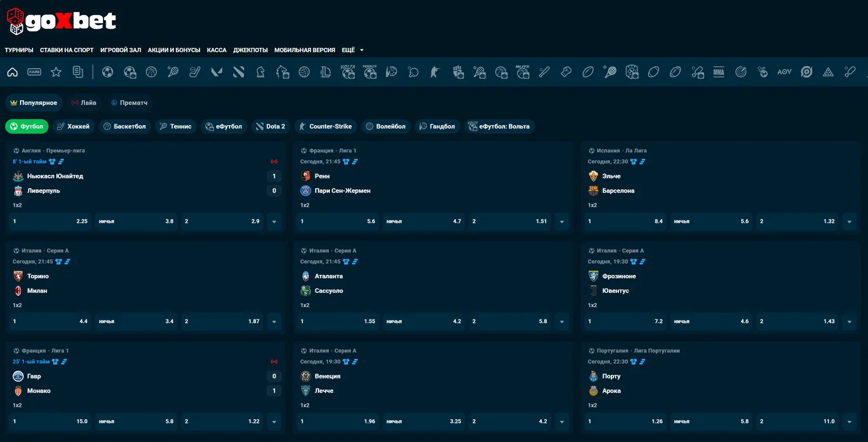The image size is (868, 442).
Task: Select the Blitz ebasketball icon
Action: click(x=522, y=72)
